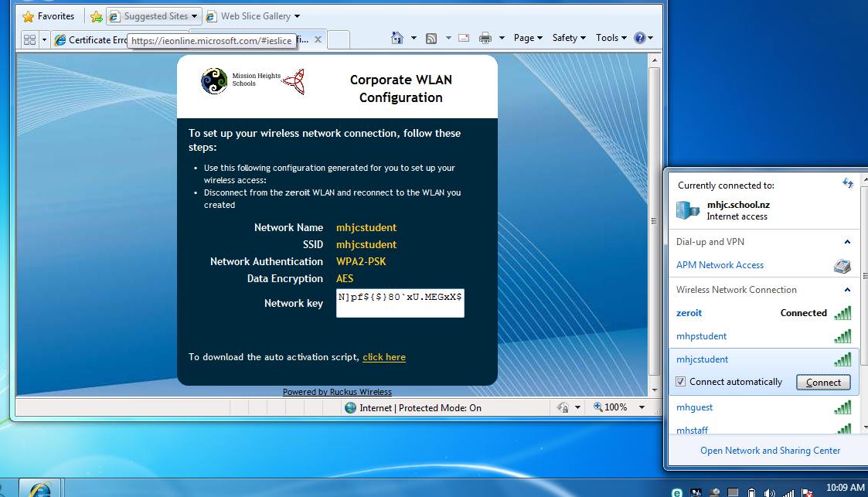Click the Home icon in the IE toolbar

(397, 38)
